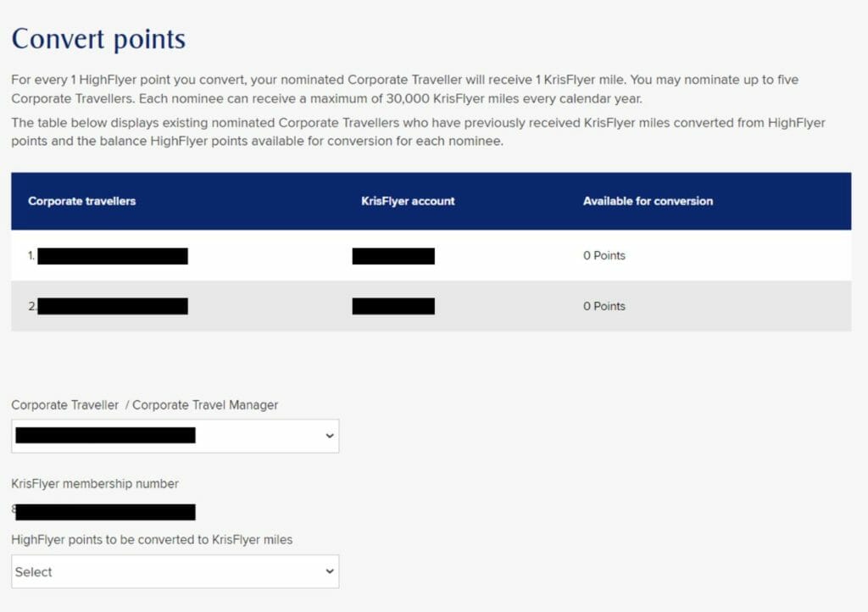Click the Available for conversion column header
The width and height of the screenshot is (868, 612).
648,201
